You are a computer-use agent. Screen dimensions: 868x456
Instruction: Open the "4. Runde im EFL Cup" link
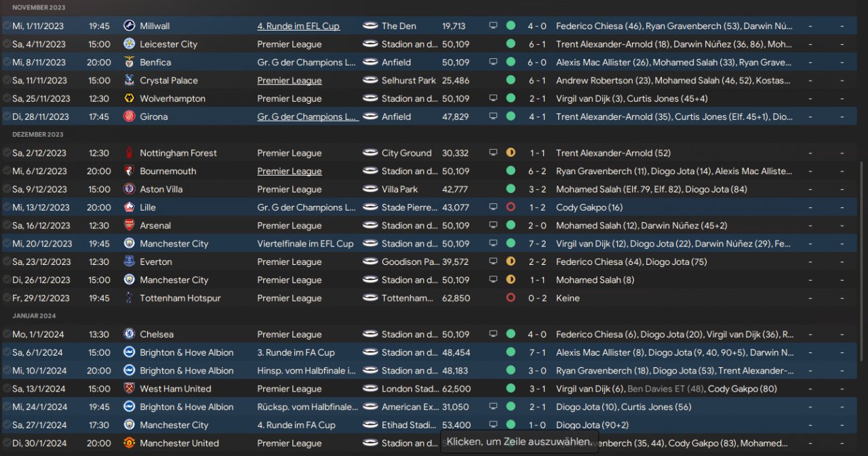point(298,26)
